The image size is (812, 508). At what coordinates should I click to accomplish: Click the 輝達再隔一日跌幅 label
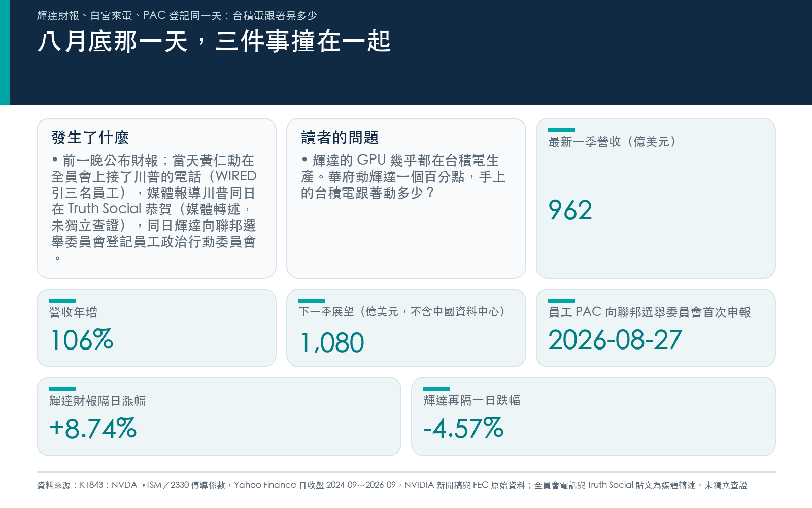tap(472, 400)
